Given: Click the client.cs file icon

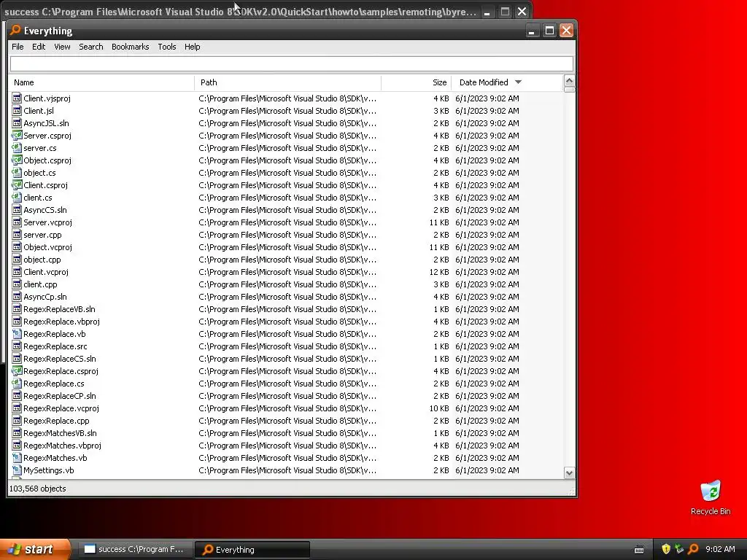Looking at the screenshot, I should [x=17, y=197].
